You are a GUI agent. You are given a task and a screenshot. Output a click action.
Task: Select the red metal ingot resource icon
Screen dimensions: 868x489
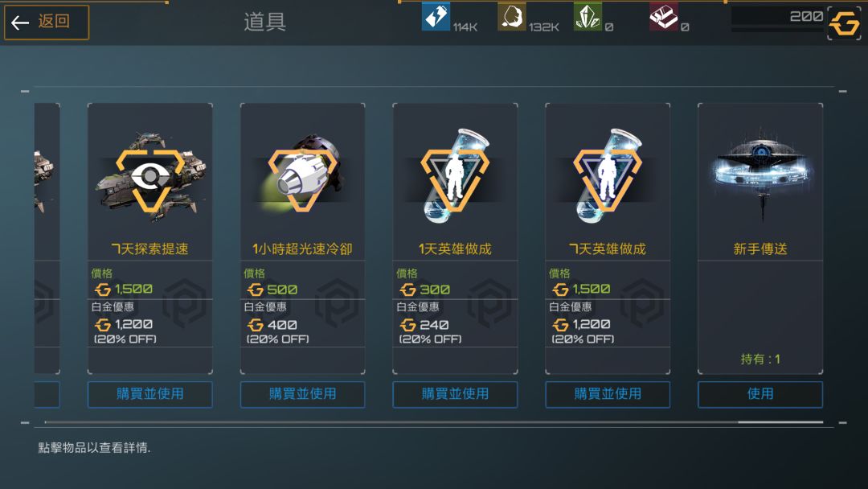[664, 17]
